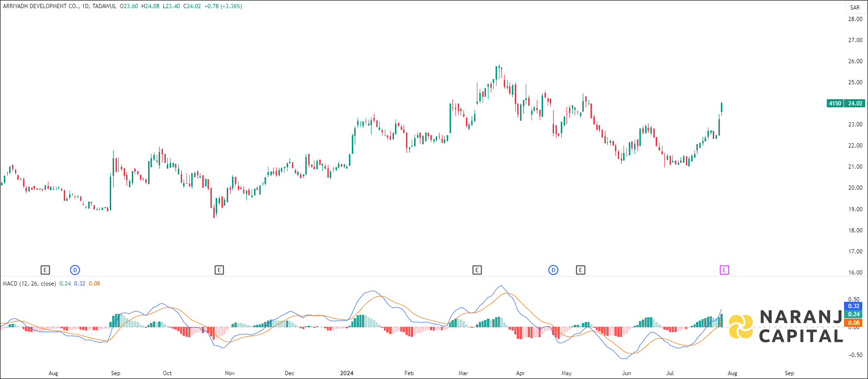
Task: Click the Mar label on time axis
Action: coord(463,373)
